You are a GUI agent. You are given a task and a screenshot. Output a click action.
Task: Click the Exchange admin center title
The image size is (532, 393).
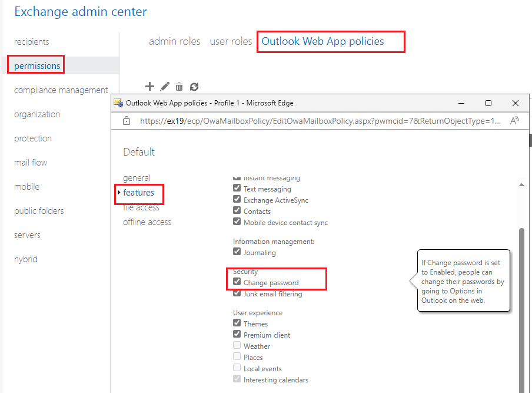tap(81, 12)
